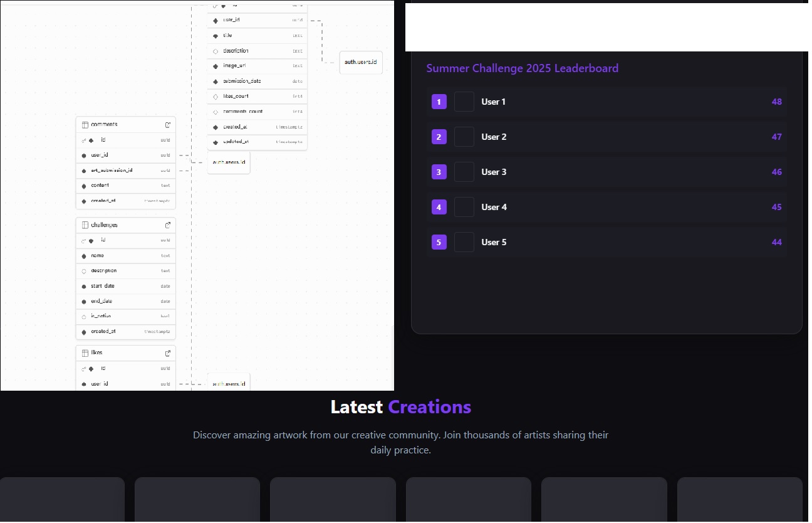The width and height of the screenshot is (812, 523).
Task: Select the likes table header name
Action: pos(96,353)
